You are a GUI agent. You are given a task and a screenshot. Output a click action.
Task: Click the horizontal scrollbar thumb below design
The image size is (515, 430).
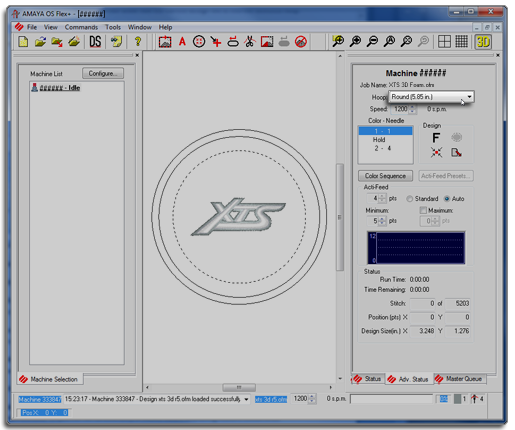click(x=239, y=387)
